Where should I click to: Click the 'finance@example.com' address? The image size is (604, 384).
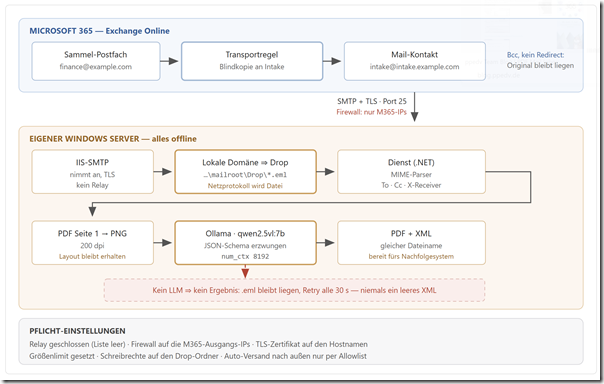(96, 67)
